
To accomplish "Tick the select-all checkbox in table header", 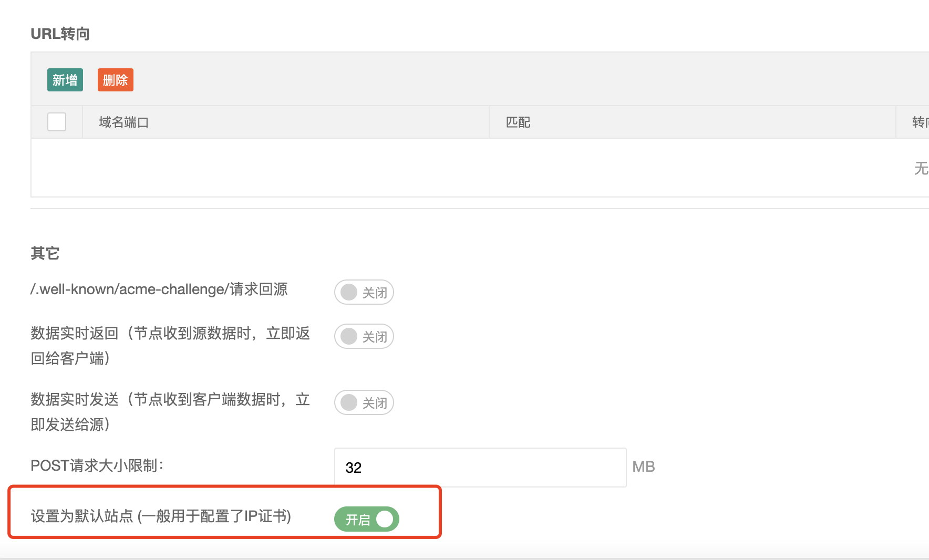I will (x=57, y=122).
